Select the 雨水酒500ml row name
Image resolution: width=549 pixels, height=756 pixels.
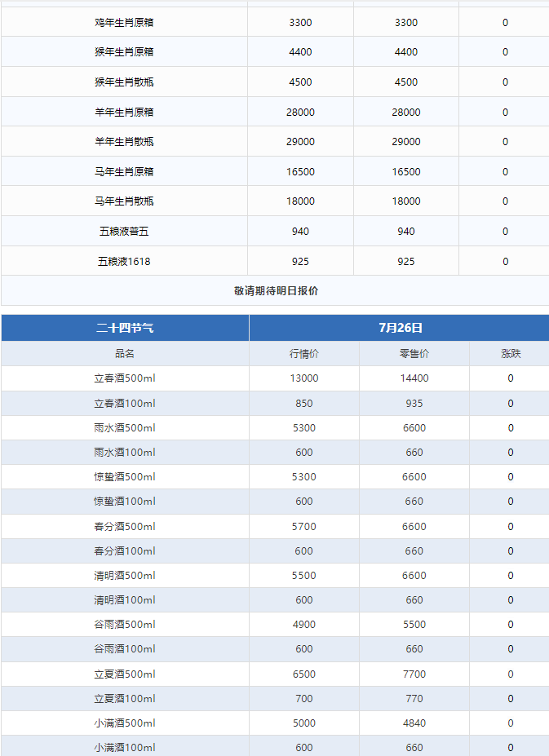point(125,427)
